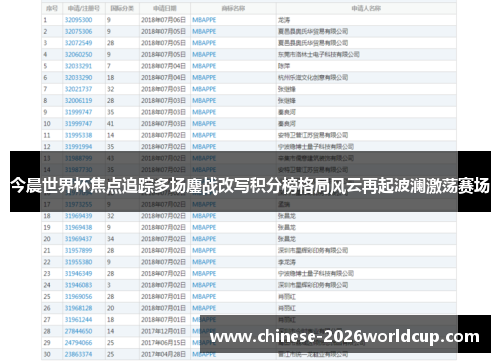This screenshot has height=362, width=500.
Task: Click MBAPPE trademark link in row 4
Action: 204,55
